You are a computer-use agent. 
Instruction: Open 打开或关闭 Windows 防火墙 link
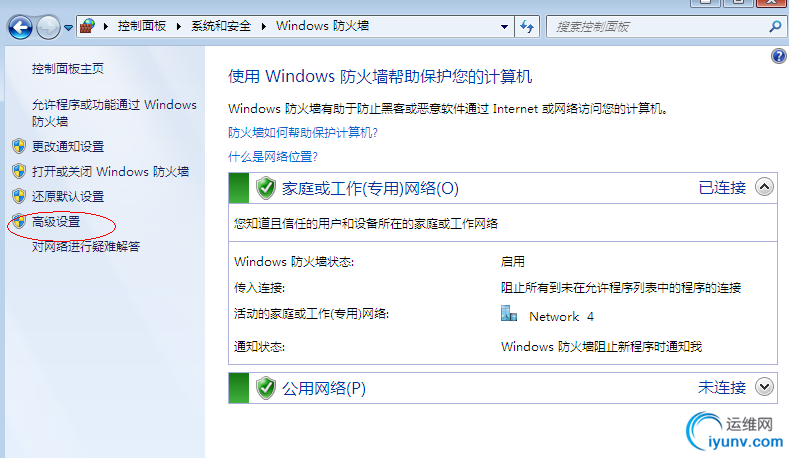(111, 172)
